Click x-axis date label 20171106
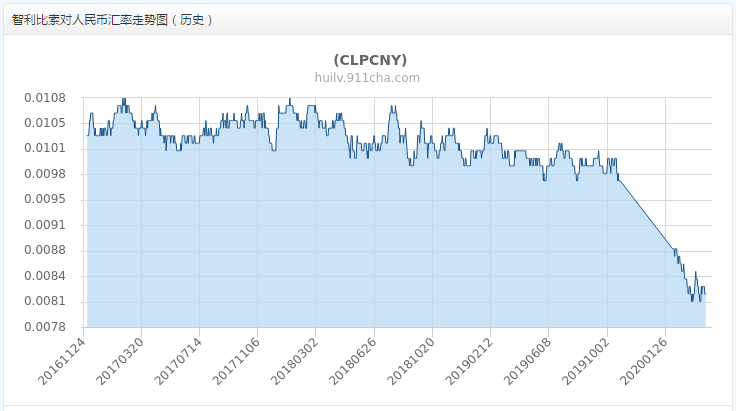Viewport: 736px width, 411px height. [236, 361]
